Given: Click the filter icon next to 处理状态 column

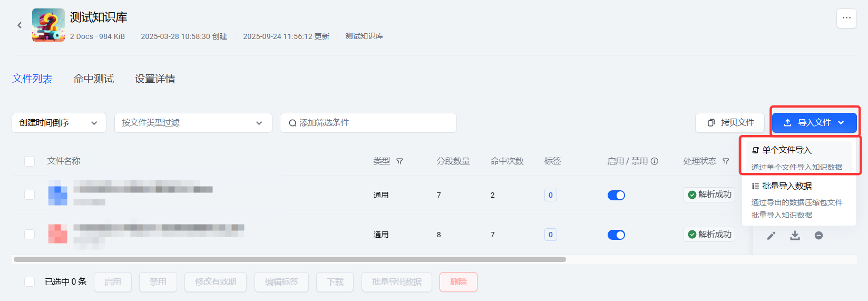Looking at the screenshot, I should (726, 161).
